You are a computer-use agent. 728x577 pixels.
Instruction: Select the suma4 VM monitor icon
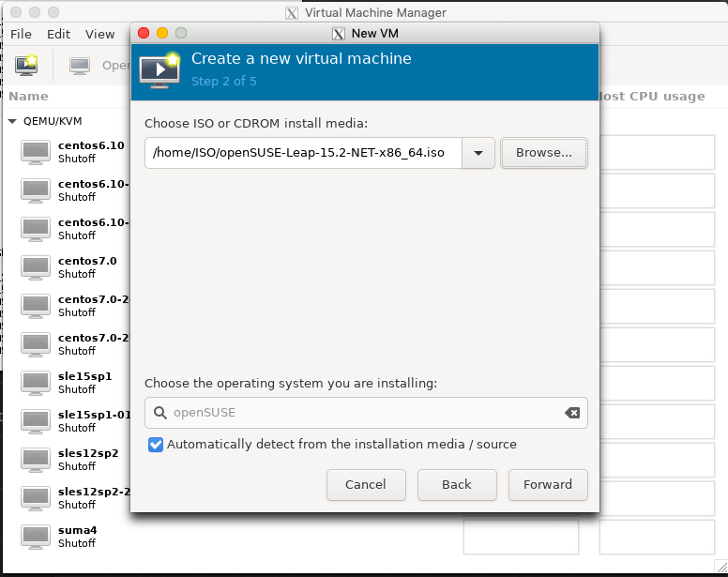[36, 537]
